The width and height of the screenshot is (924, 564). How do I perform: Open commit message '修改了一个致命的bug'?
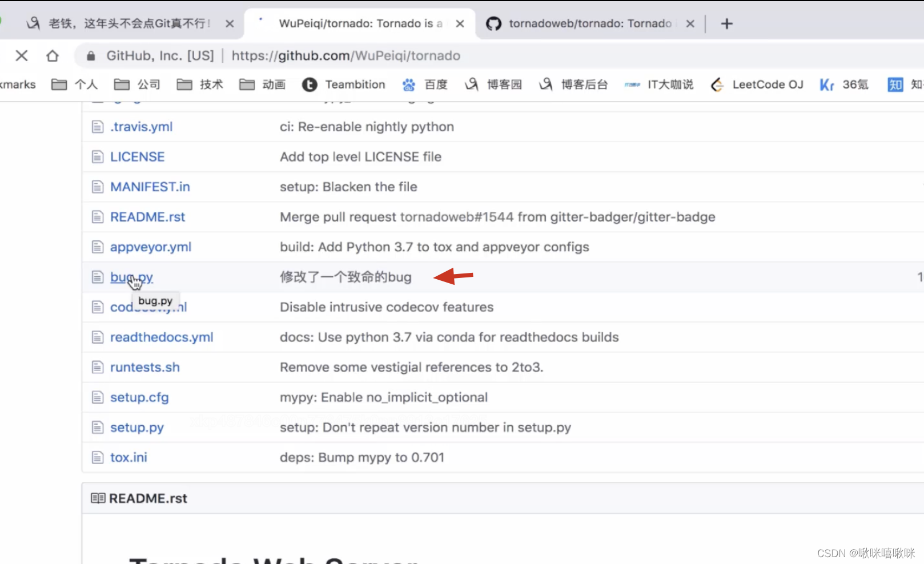click(346, 277)
